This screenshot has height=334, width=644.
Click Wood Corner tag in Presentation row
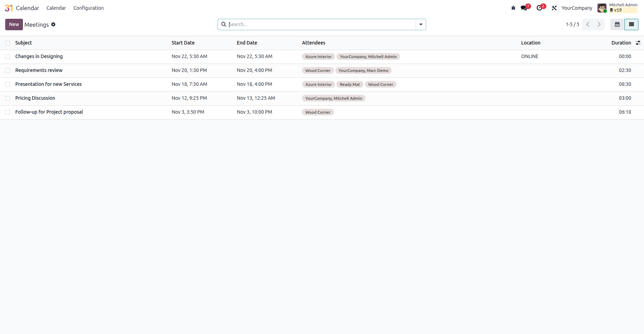click(x=381, y=84)
